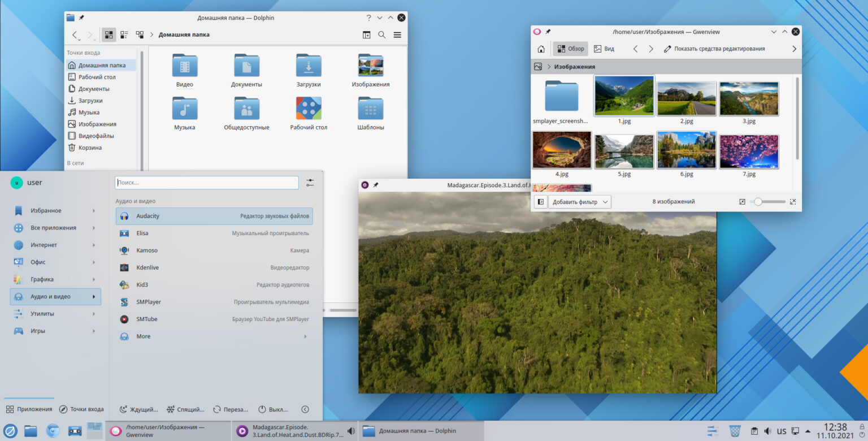The width and height of the screenshot is (868, 441).
Task: Click the Перезагрузка restart button
Action: pyautogui.click(x=231, y=409)
